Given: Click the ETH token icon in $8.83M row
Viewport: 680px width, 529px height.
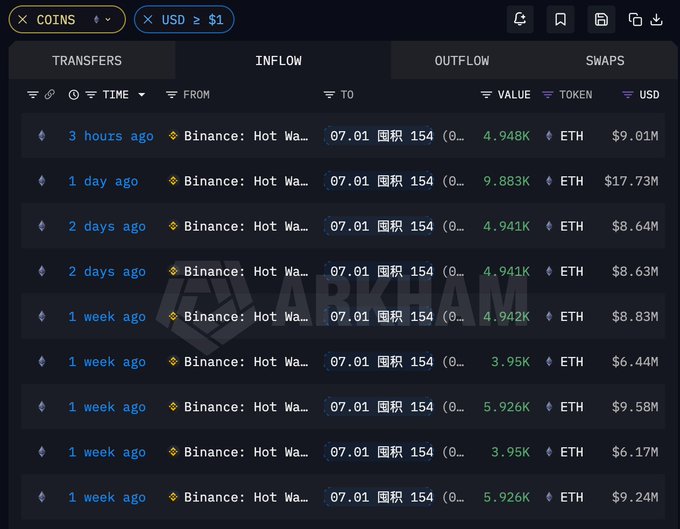Looking at the screenshot, I should [x=549, y=317].
